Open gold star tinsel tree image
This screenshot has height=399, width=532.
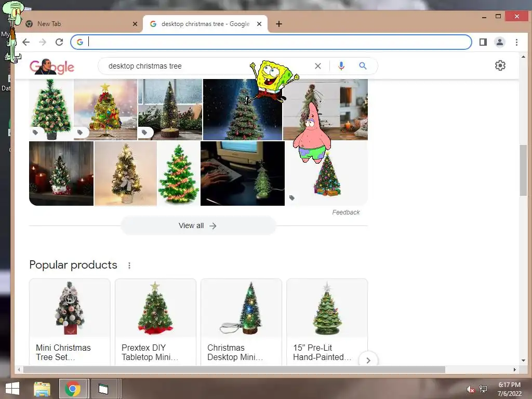click(x=105, y=110)
